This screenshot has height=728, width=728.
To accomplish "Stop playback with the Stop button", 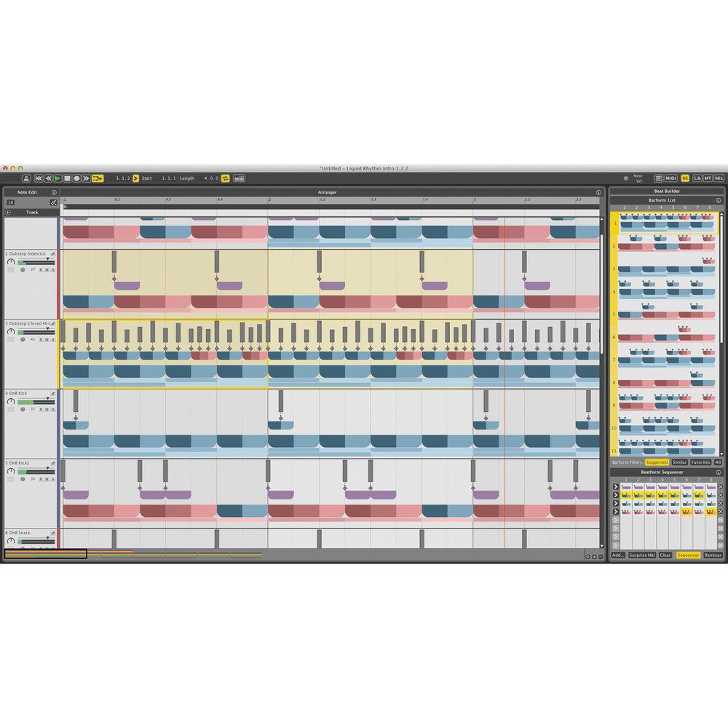I will click(67, 178).
